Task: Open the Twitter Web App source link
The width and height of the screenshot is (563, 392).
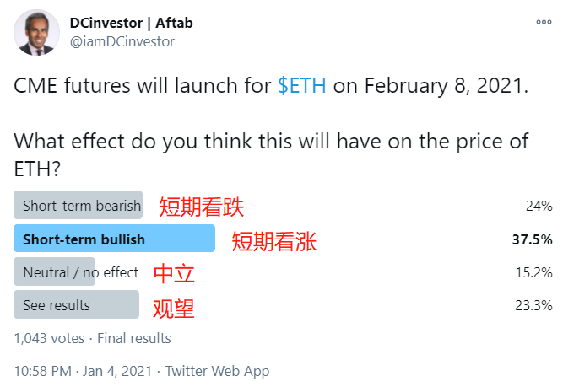Action: pyautogui.click(x=217, y=372)
